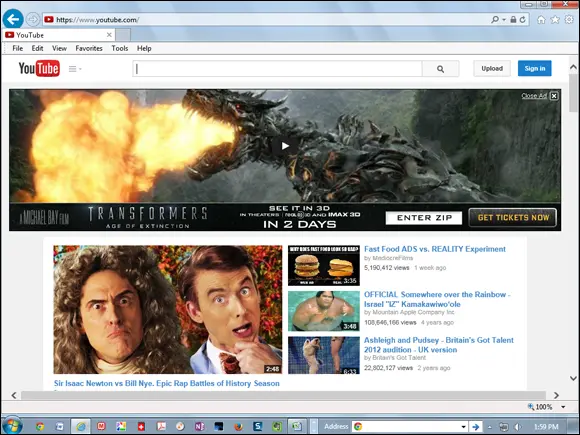Screen dimensions: 580x435
Task: Click the Sign in button
Action: point(535,68)
